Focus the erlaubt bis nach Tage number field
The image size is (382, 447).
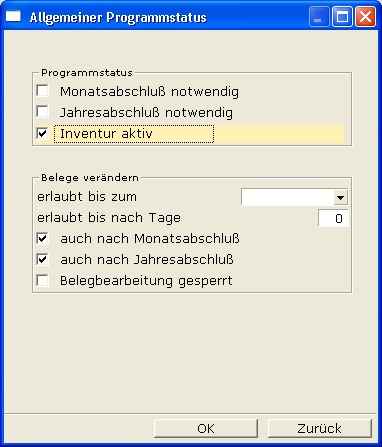[333, 218]
